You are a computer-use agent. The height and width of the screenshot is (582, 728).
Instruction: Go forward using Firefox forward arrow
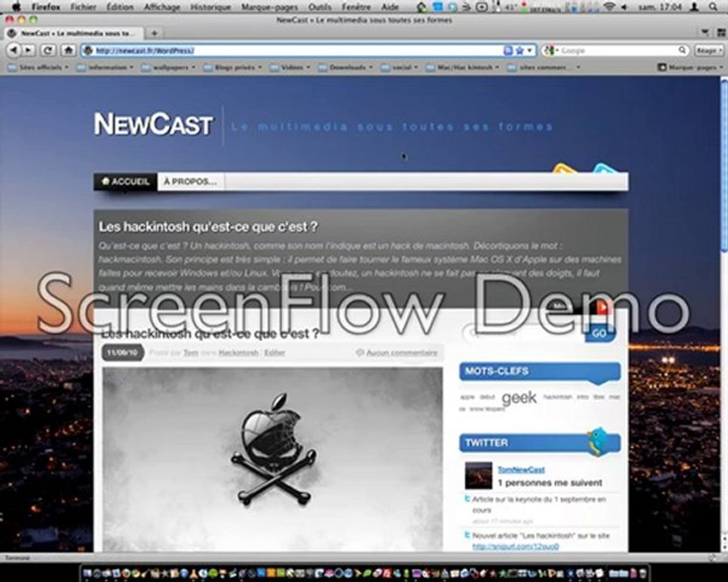coord(28,50)
